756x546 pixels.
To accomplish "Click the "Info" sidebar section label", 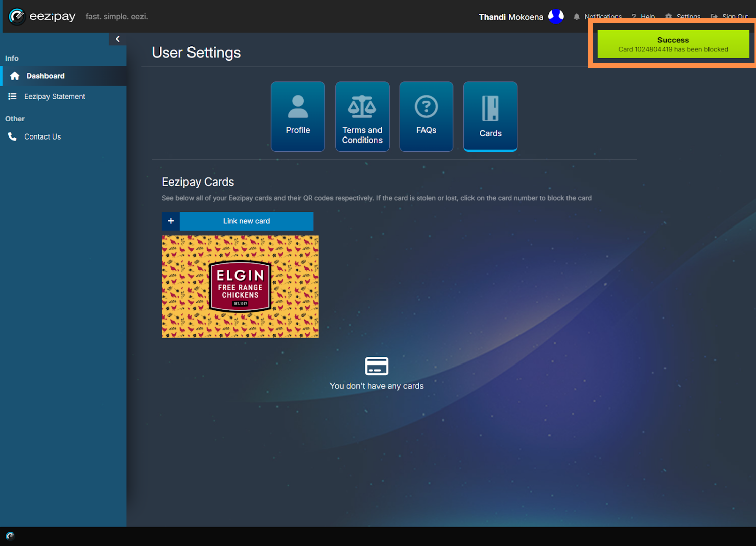I will pyautogui.click(x=12, y=58).
